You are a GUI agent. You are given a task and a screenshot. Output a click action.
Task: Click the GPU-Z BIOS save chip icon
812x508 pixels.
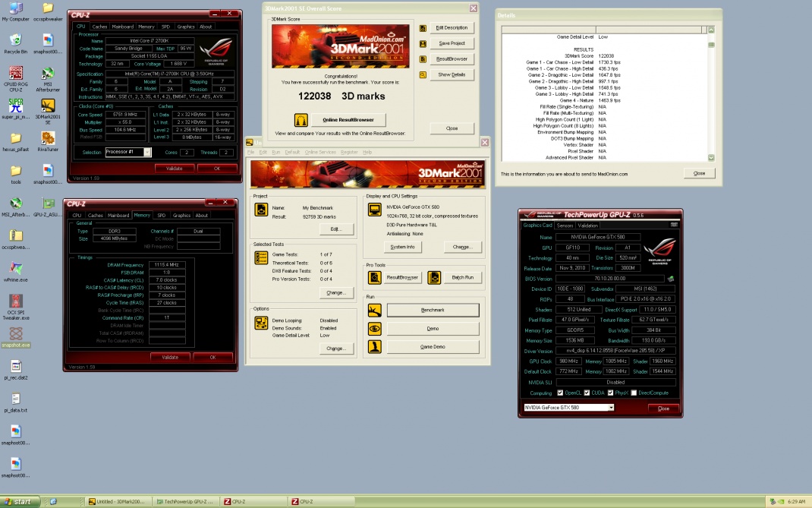pos(670,279)
